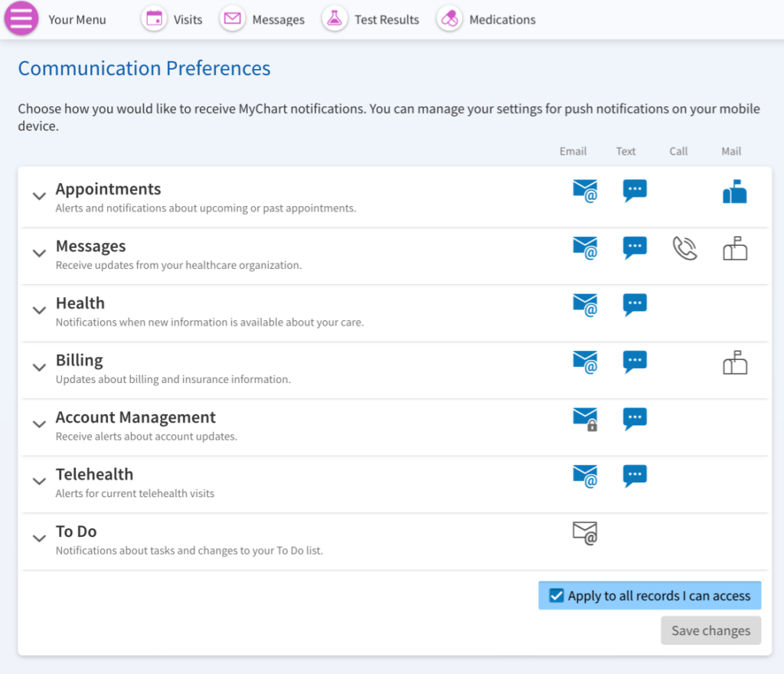
Task: Click the Visits calendar icon
Action: tap(155, 19)
